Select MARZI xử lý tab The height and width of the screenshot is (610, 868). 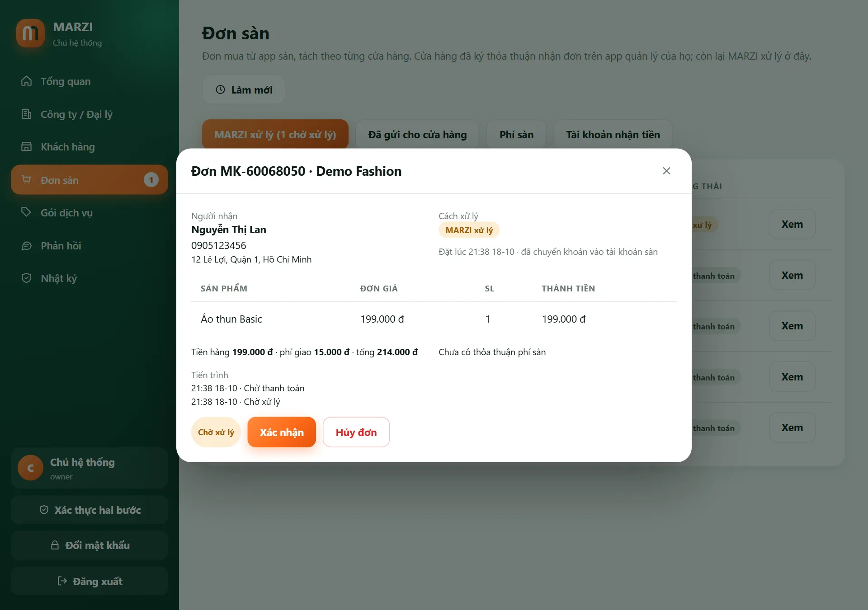[275, 135]
